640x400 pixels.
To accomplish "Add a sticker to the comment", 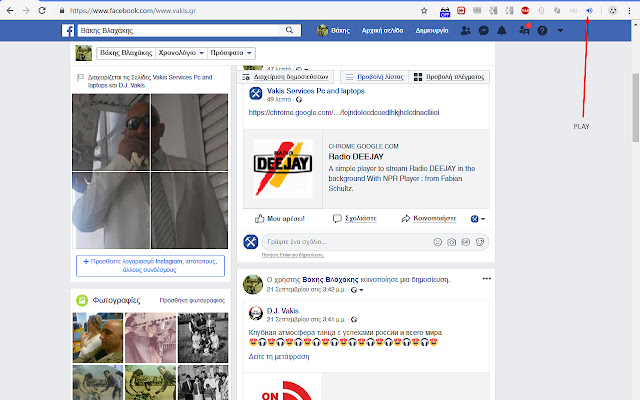I will pyautogui.click(x=480, y=242).
